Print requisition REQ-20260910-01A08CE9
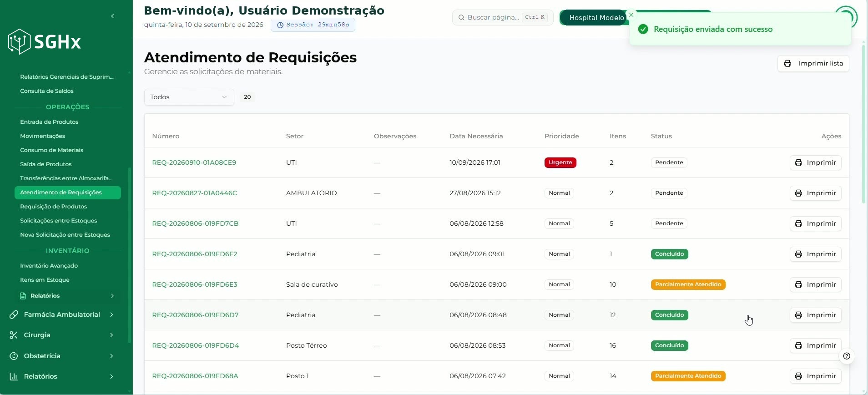 pyautogui.click(x=815, y=162)
